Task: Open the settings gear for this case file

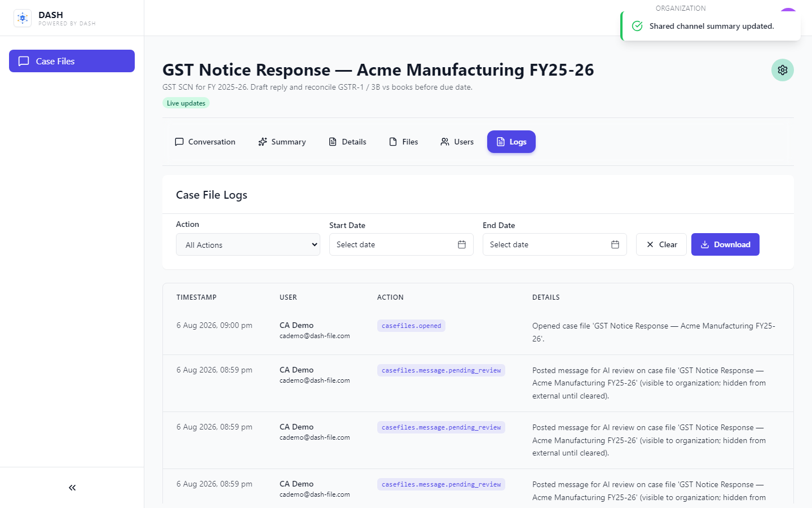Action: [783, 70]
